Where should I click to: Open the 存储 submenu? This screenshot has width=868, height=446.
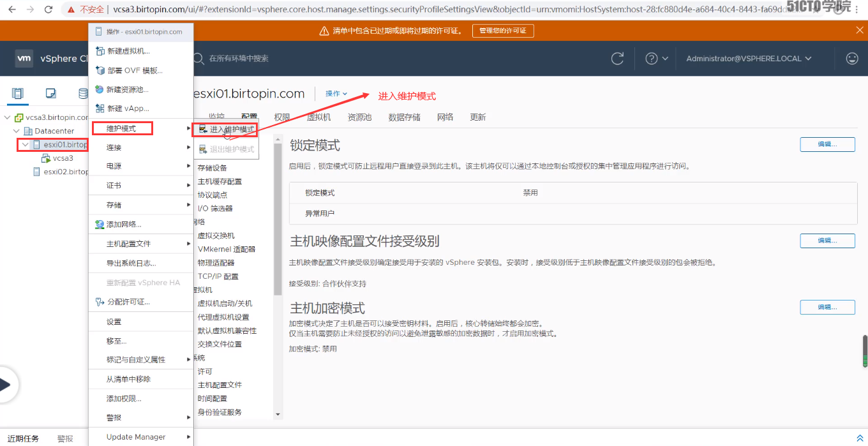coord(140,205)
